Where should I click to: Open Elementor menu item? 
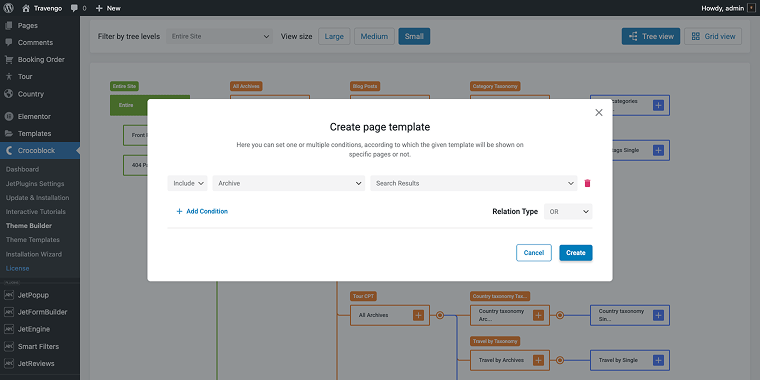[x=34, y=116]
